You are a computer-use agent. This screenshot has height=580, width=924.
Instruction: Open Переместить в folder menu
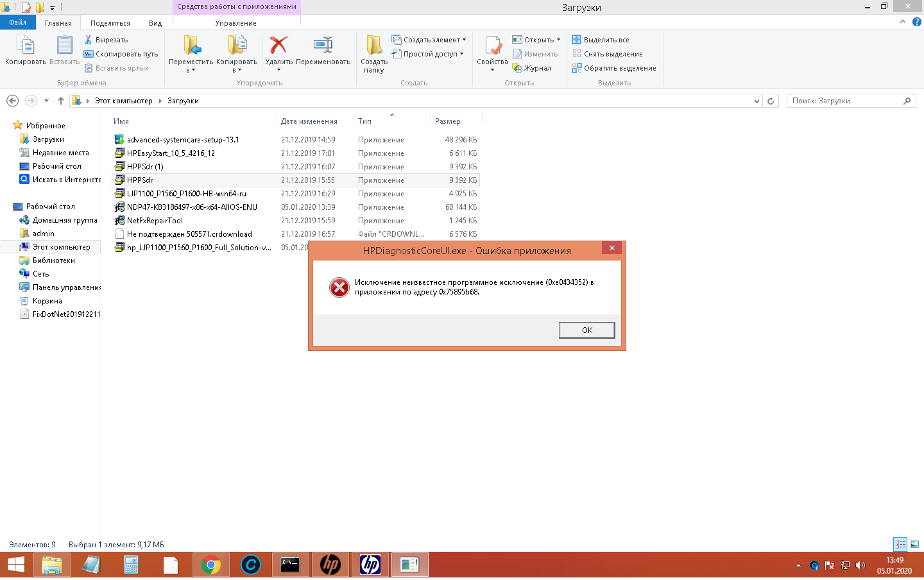(191, 54)
